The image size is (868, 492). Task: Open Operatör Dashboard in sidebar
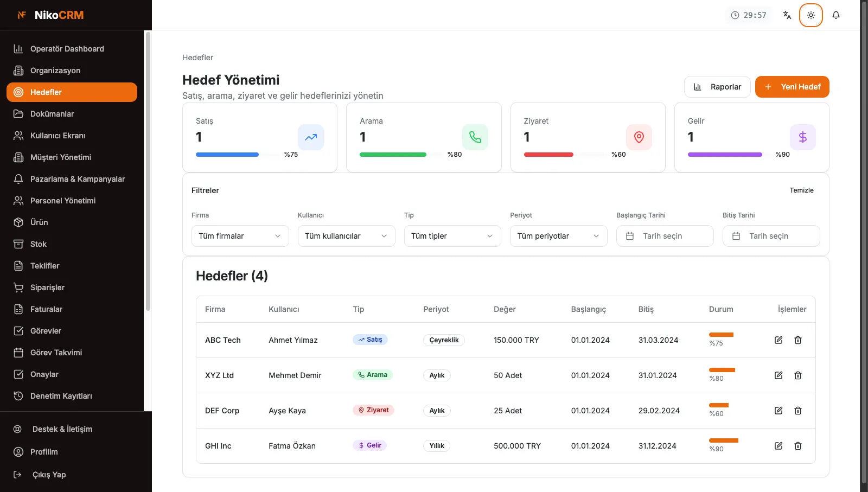[72, 49]
